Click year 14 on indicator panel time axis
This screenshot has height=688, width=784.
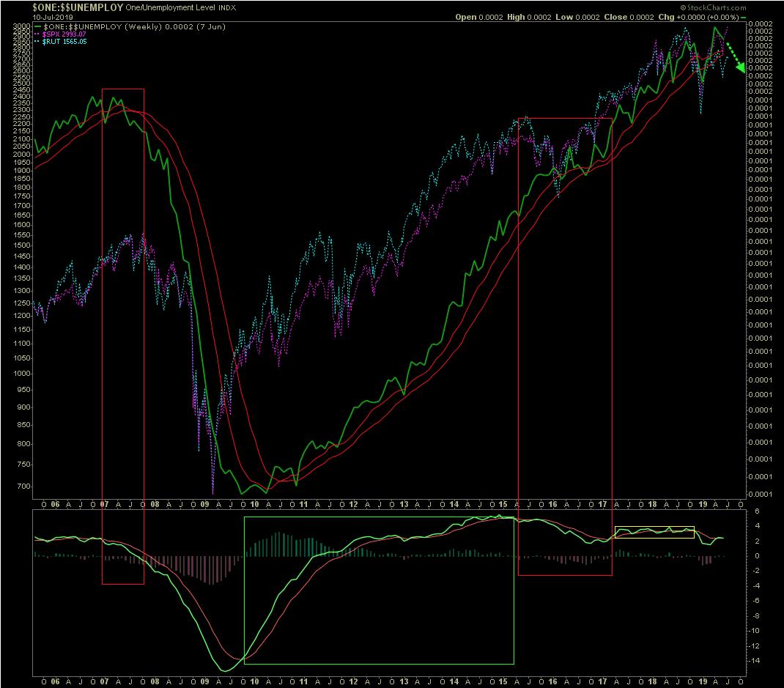(454, 681)
